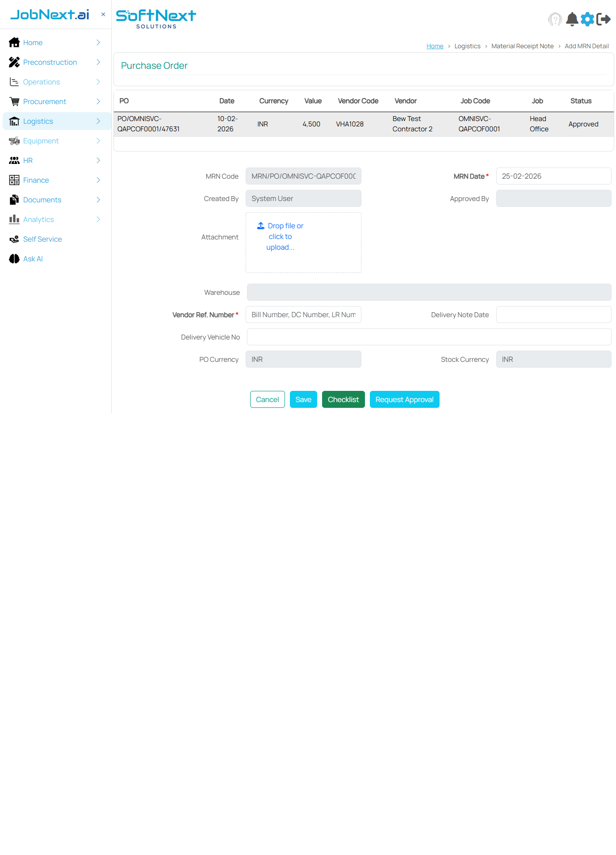Click the upload arrow icon in Attachment
The width and height of the screenshot is (616, 855).
pyautogui.click(x=261, y=226)
